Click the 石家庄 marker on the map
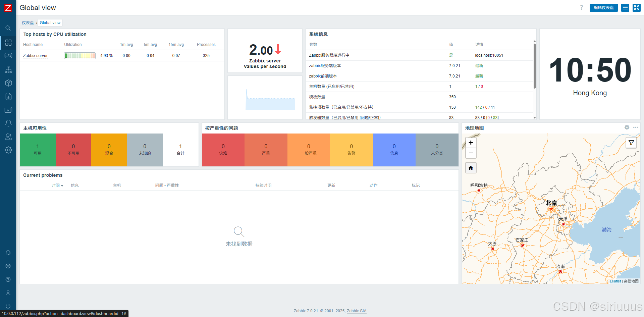Image resolution: width=644 pixels, height=317 pixels. (522, 245)
